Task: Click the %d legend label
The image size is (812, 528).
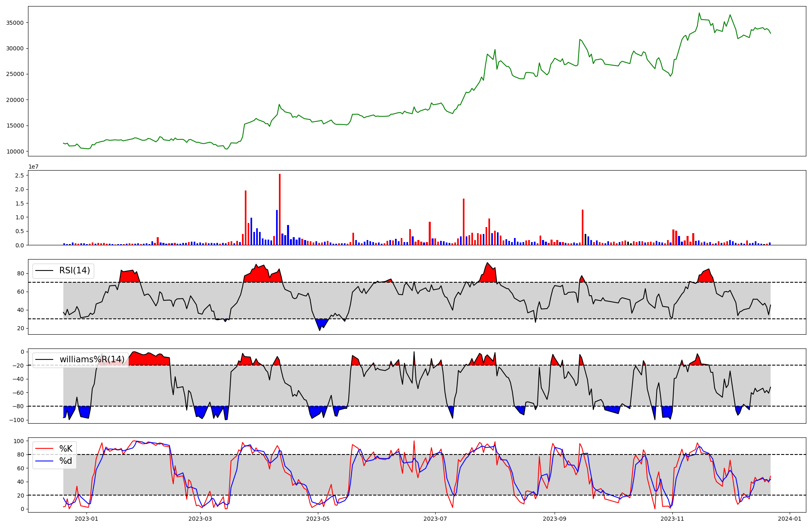Action: click(x=66, y=461)
